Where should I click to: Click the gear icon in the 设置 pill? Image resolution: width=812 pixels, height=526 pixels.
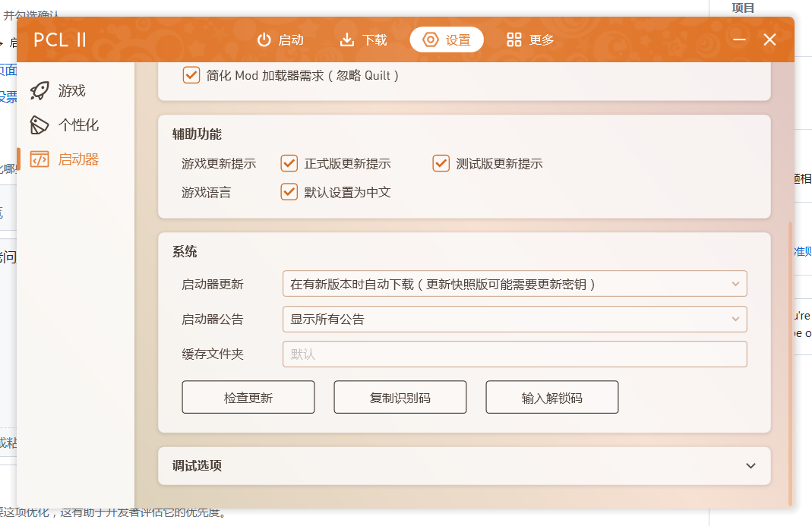pos(430,39)
